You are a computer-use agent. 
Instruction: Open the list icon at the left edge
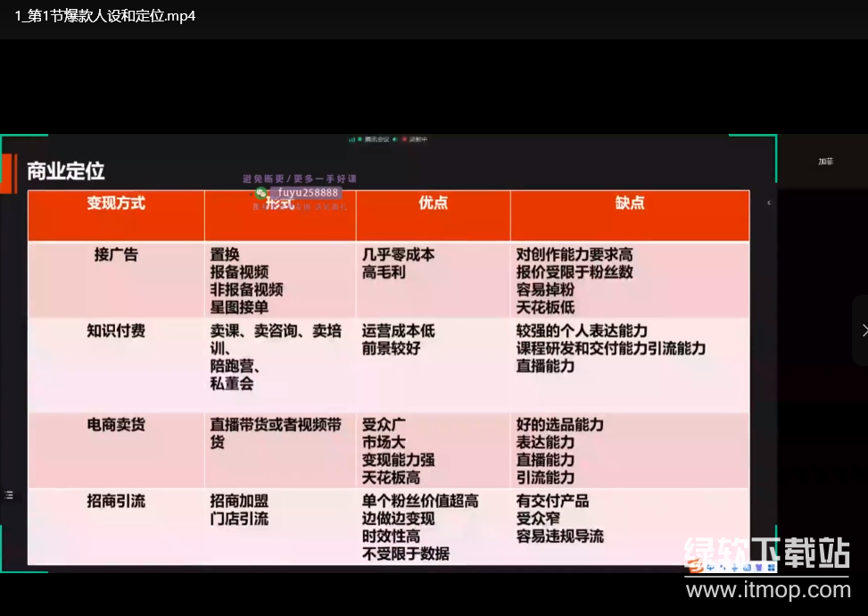point(9,495)
